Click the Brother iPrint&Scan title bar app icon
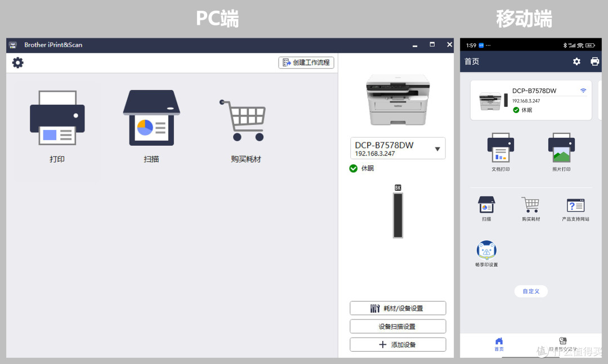The height and width of the screenshot is (364, 608). (x=13, y=45)
